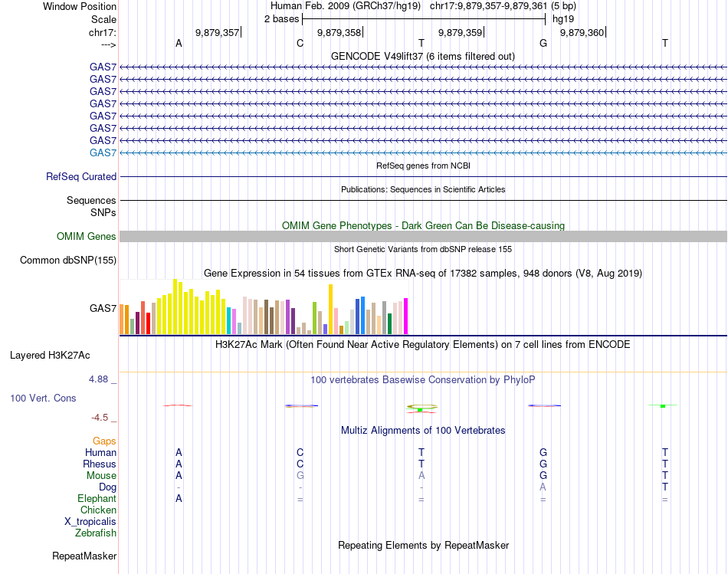The width and height of the screenshot is (728, 574).
Task: Click the "chr17:9,879,357-9,879,361 (5 bp)" position text
Action: pos(503,6)
